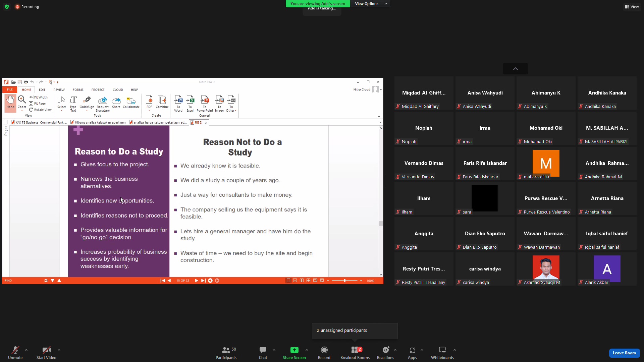Select facing continuous view layout icon
Viewport: 644px width, 362px height.
pos(308,281)
